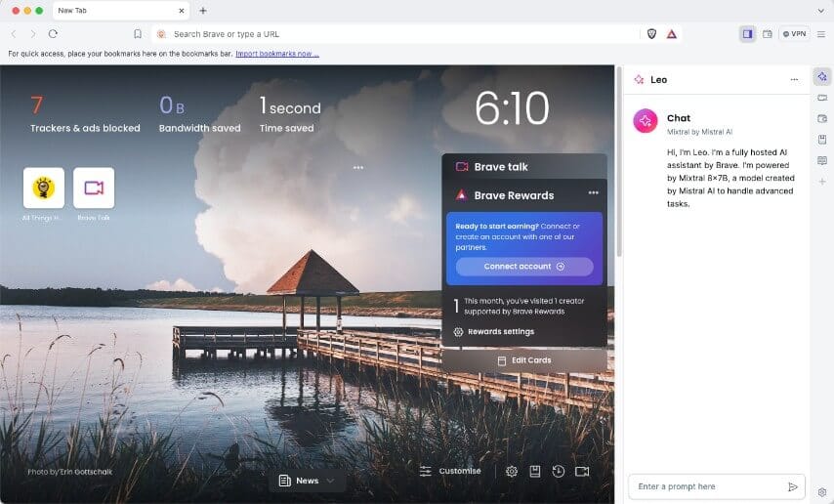Click Import bookmarks now link
Viewport: 834px width, 504px height.
277,54
